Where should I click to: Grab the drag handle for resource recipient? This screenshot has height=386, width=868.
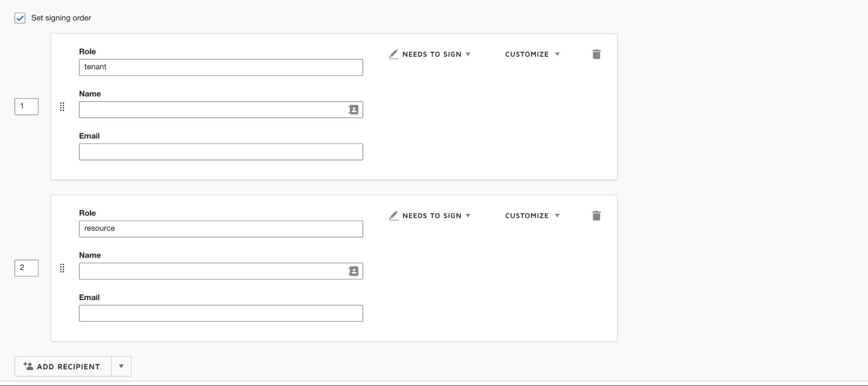coord(62,268)
